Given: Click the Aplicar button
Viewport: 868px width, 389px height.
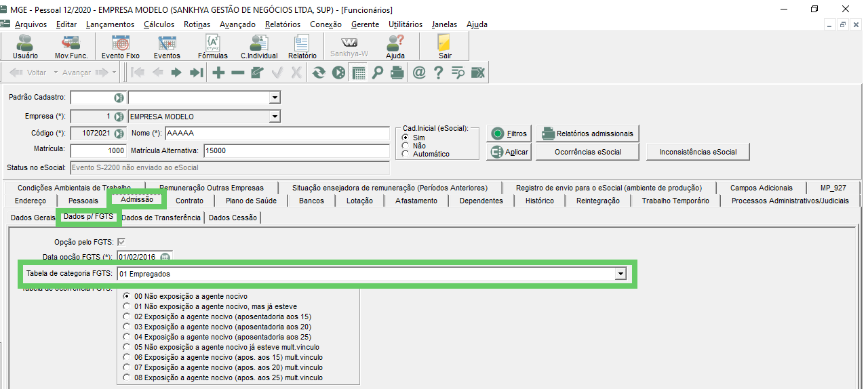Looking at the screenshot, I should pyautogui.click(x=509, y=152).
